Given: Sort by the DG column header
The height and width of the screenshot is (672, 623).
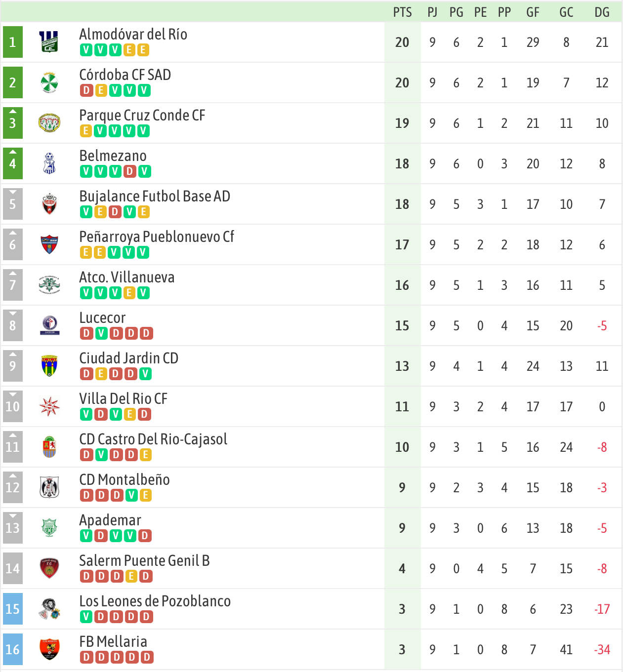Looking at the screenshot, I should coord(602,12).
